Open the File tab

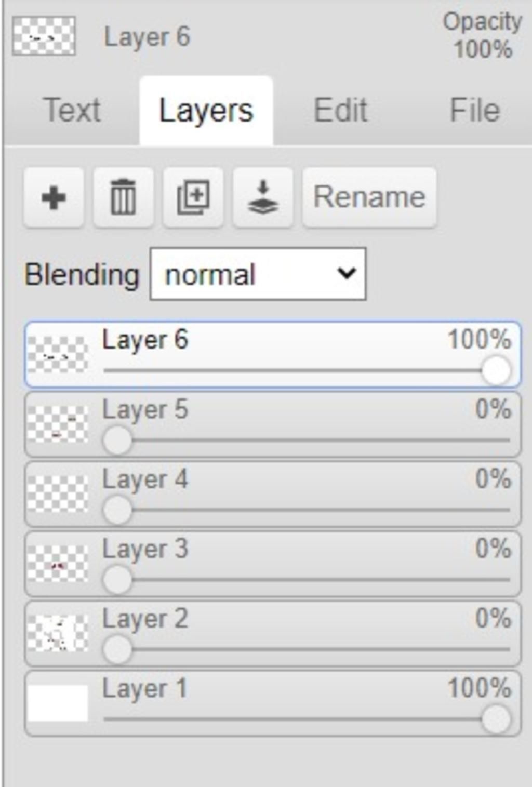(475, 110)
